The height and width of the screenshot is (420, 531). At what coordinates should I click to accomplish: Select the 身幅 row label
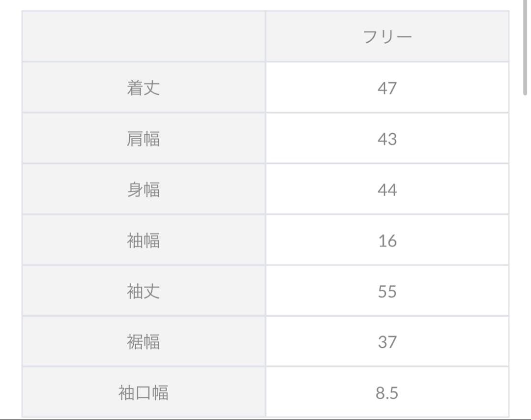pyautogui.click(x=143, y=190)
